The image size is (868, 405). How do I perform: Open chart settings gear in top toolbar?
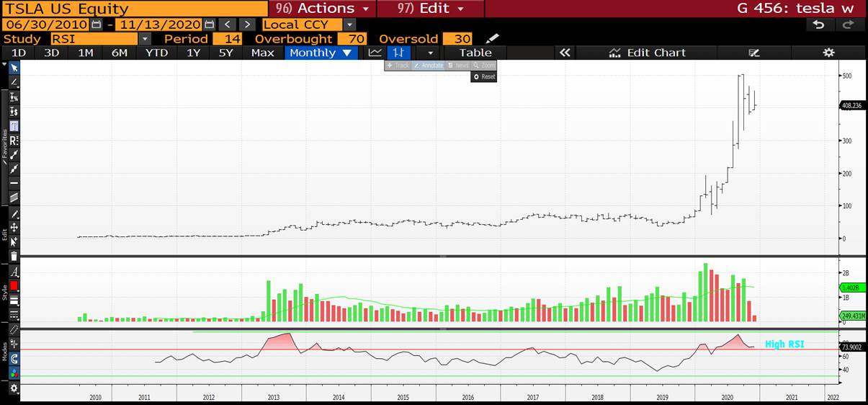point(828,53)
